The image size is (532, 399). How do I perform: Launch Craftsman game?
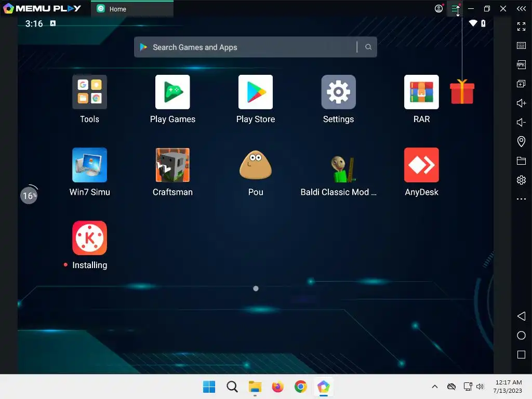pos(172,165)
